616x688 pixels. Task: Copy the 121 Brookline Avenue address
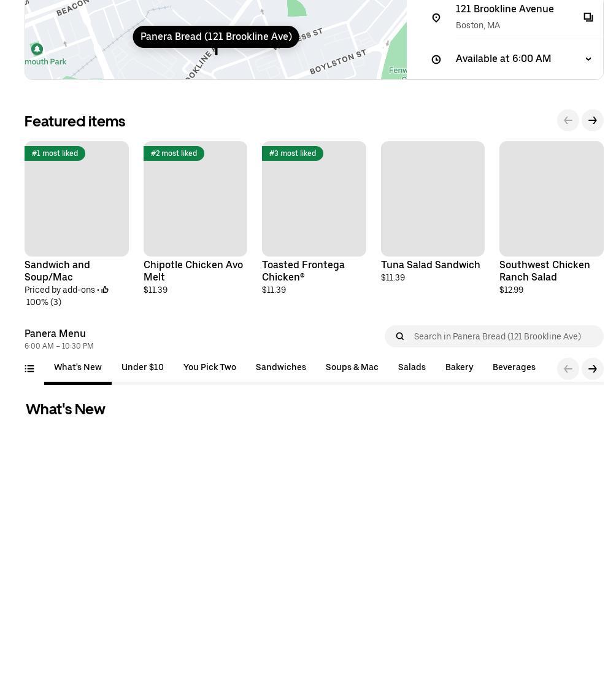588,17
